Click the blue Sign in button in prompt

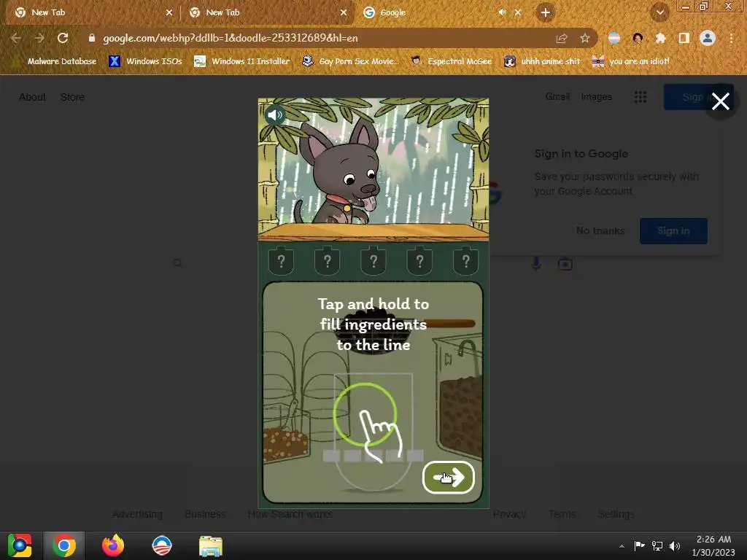point(673,231)
